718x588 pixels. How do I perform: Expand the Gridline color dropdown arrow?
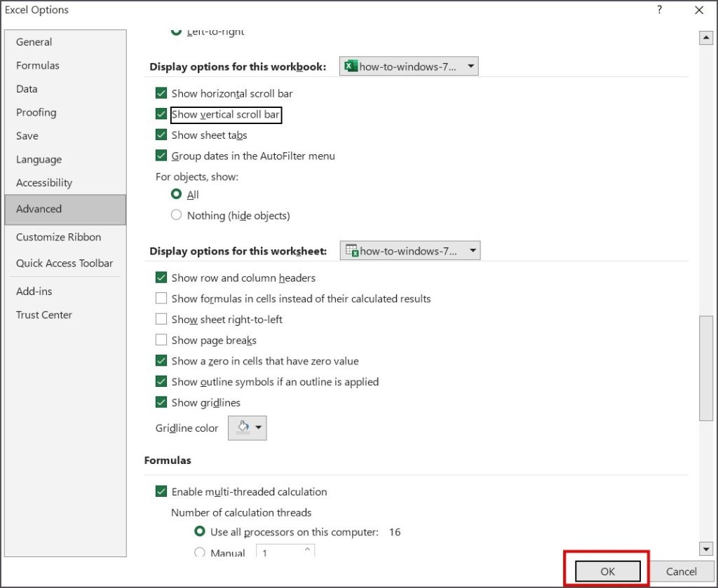(x=259, y=428)
